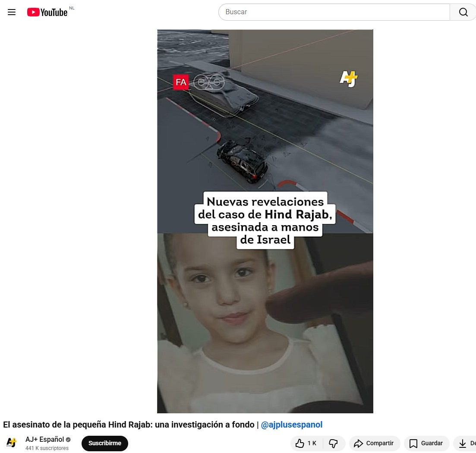476x453 pixels.
Task: Click the video title about Hind Rajab
Action: tap(129, 425)
